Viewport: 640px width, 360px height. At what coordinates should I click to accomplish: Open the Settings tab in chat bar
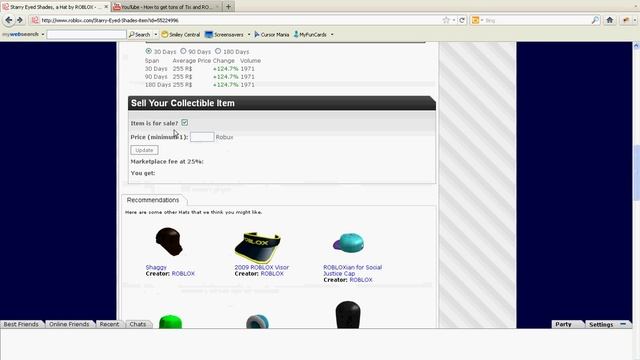(x=601, y=324)
